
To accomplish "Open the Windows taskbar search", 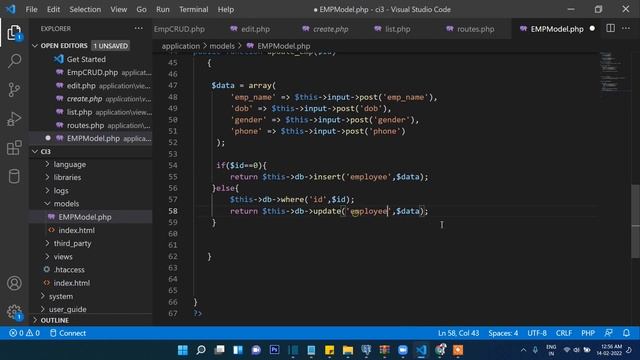I will (x=201, y=350).
